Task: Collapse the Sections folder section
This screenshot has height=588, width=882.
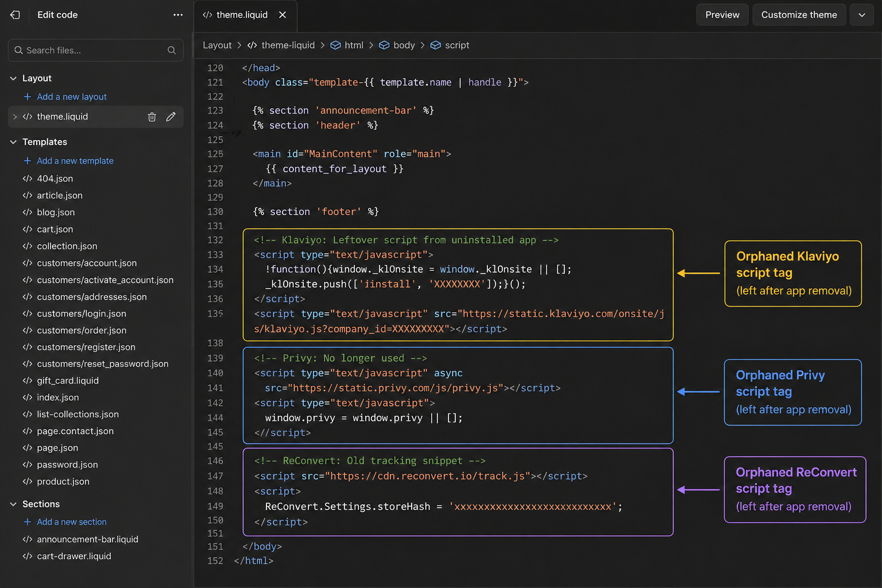Action: tap(13, 504)
